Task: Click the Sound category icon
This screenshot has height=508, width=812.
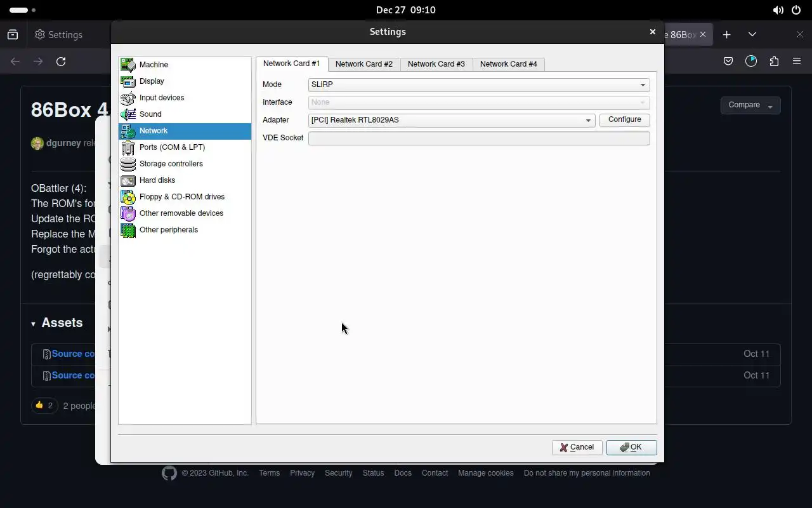Action: point(128,114)
